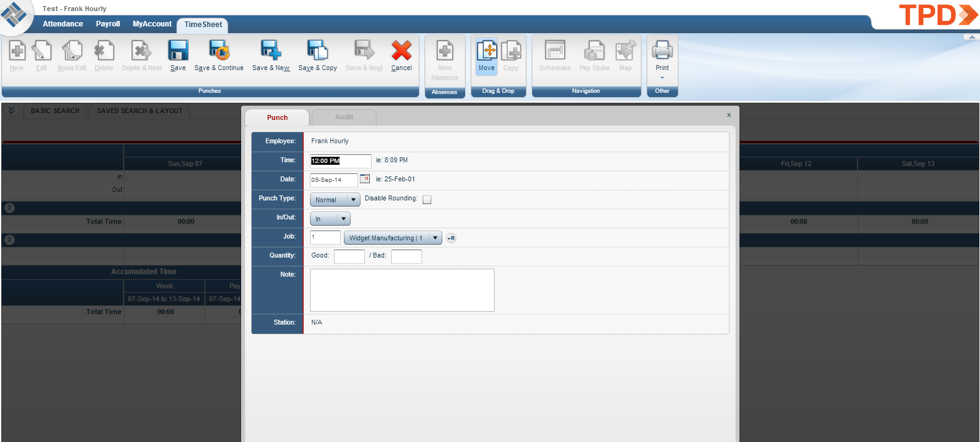The height and width of the screenshot is (442, 980).
Task: Toggle the Disable Rounding checkbox
Action: tap(427, 200)
